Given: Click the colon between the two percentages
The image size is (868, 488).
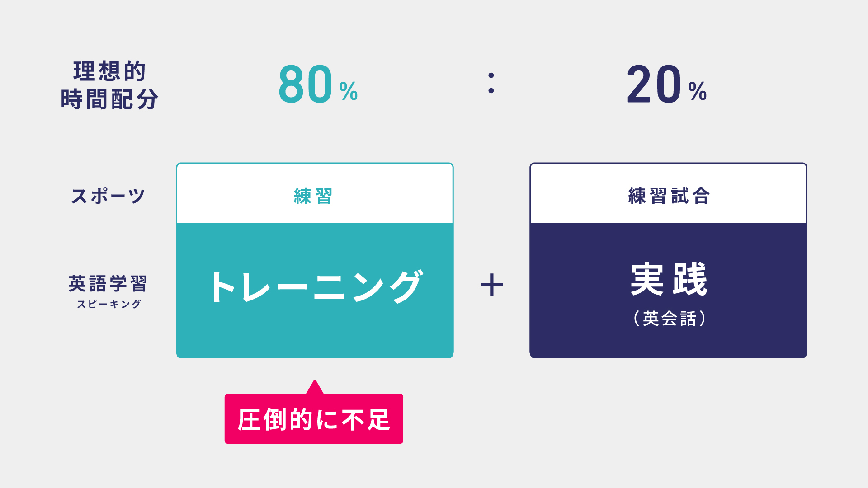Looking at the screenshot, I should click(491, 83).
